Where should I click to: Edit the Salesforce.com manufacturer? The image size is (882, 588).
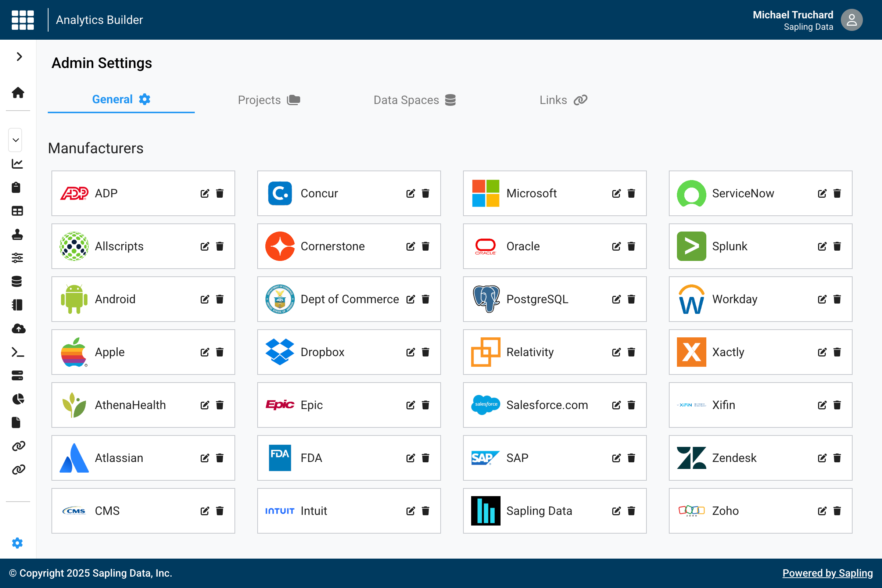[x=616, y=405]
